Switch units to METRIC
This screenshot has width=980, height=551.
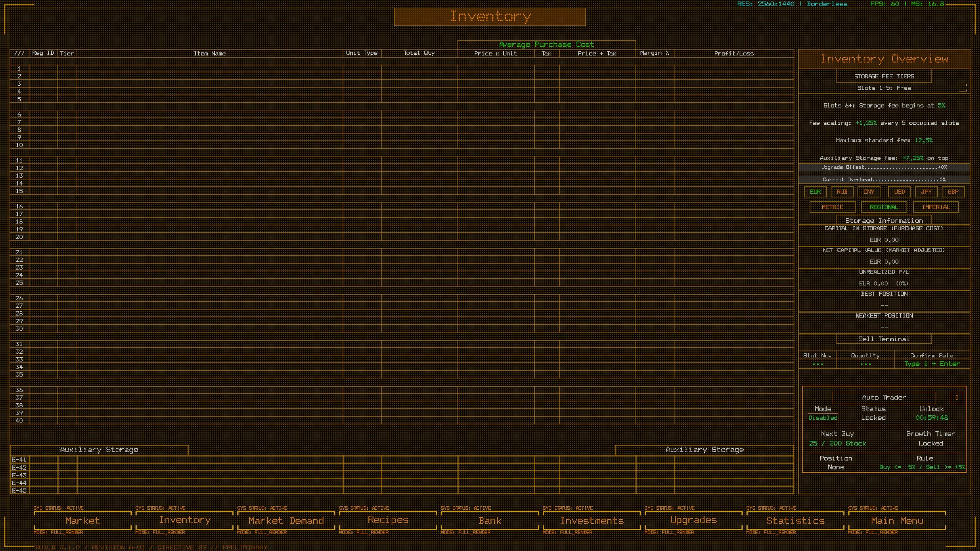(x=832, y=207)
